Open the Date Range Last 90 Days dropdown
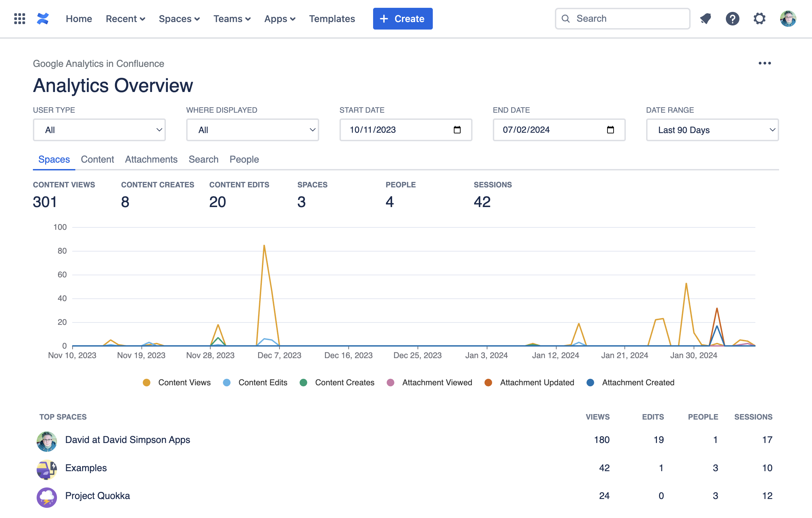Screen dimensions: 812x518 tap(712, 130)
